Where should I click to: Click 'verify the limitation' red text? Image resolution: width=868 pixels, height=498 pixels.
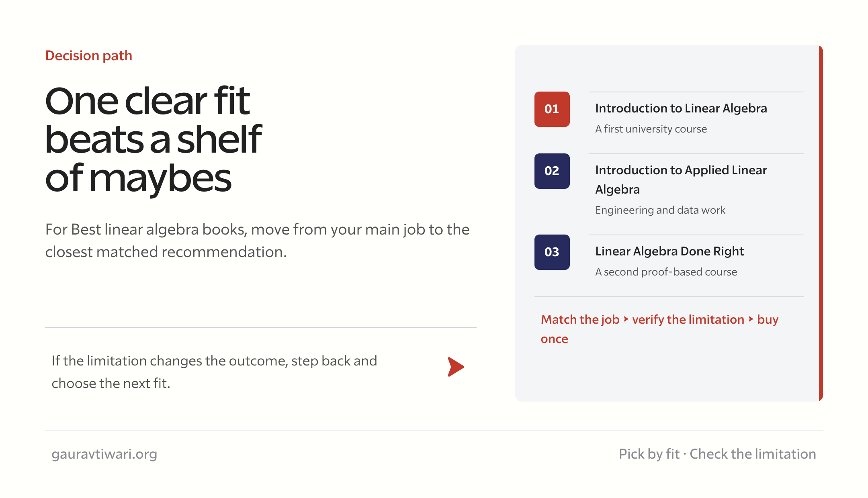tap(688, 320)
